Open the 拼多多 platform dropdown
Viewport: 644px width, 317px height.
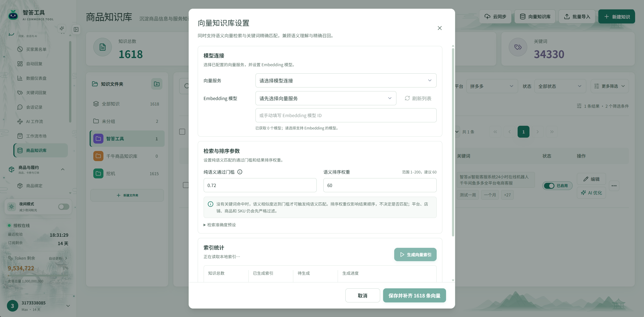[x=492, y=86]
